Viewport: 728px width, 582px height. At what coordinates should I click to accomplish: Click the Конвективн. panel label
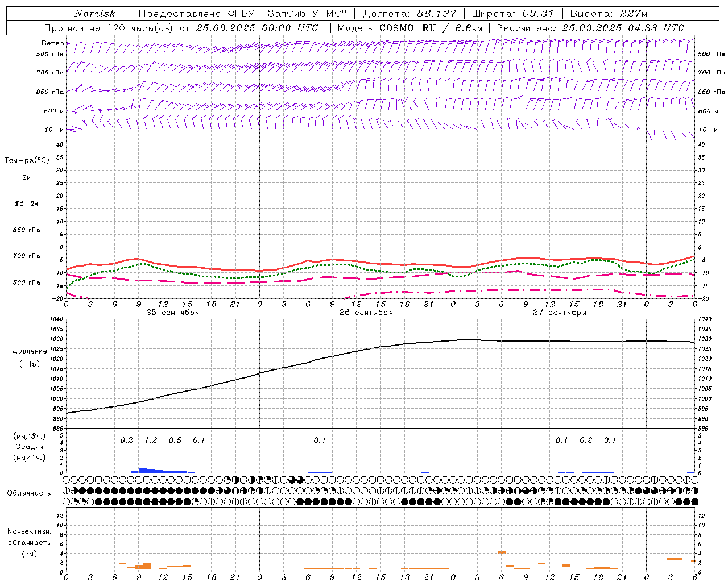pyautogui.click(x=29, y=531)
